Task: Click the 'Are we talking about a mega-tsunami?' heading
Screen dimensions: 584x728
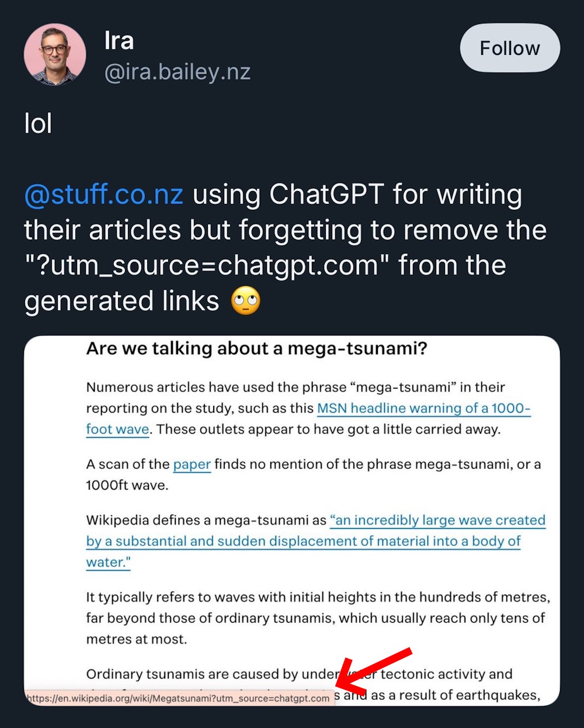Action: (257, 349)
